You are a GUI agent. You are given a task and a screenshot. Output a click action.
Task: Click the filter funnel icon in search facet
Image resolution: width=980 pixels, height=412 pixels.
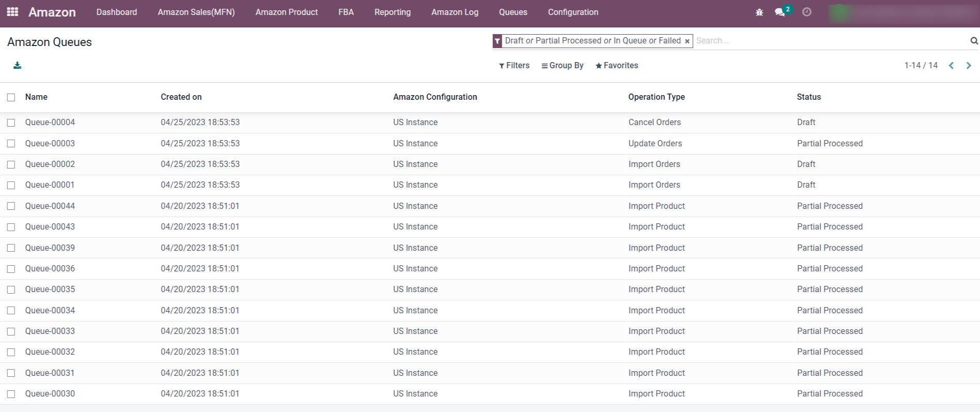(x=497, y=41)
